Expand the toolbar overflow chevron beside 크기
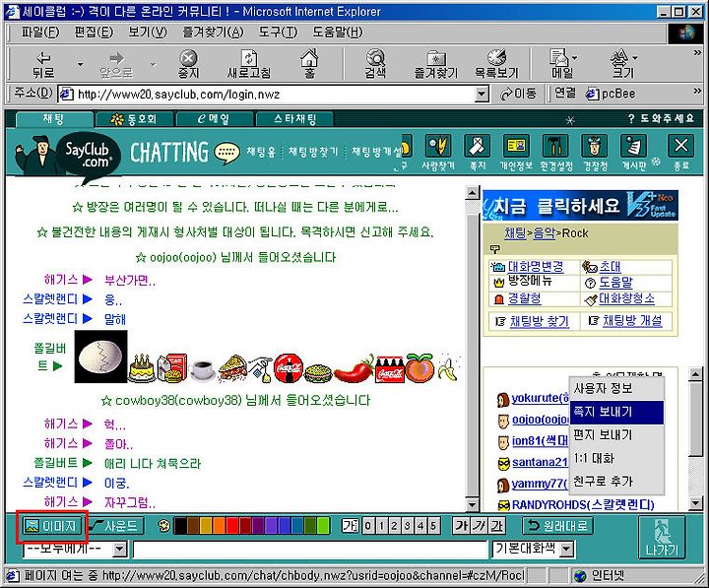This screenshot has width=709, height=588. tap(698, 53)
